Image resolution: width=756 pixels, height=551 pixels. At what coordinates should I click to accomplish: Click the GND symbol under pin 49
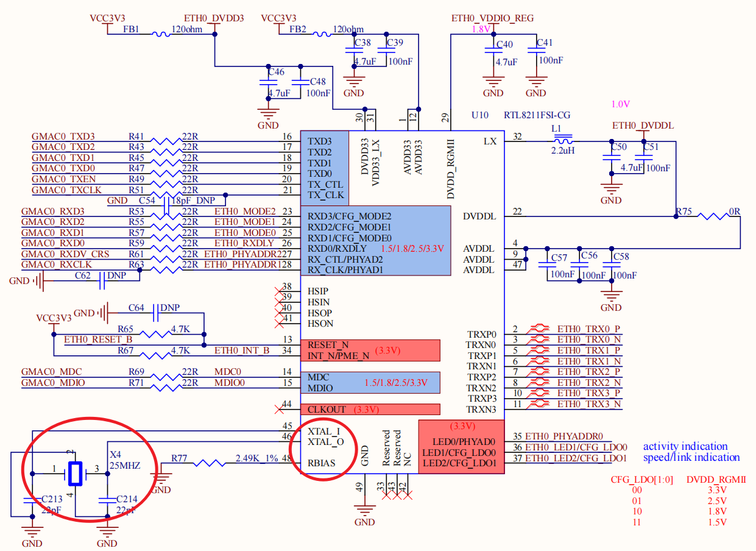click(364, 511)
